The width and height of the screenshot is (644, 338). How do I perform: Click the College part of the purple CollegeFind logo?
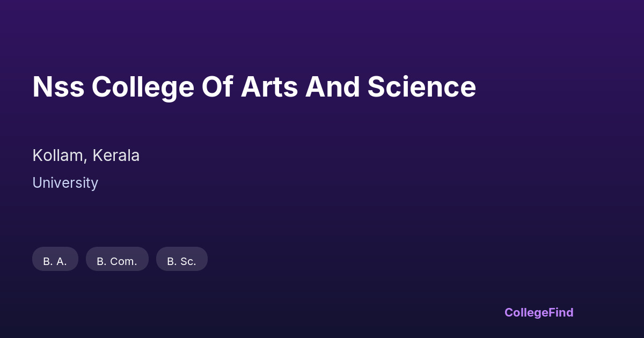(x=526, y=312)
